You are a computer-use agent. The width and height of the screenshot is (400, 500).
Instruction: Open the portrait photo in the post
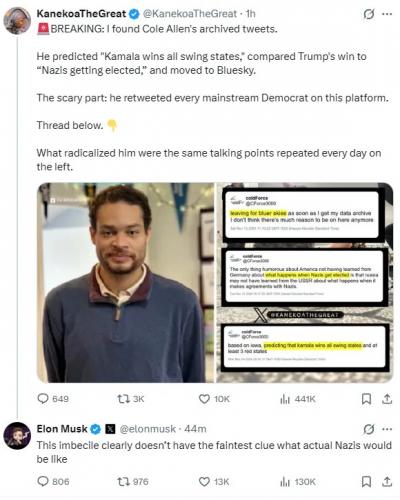point(125,282)
